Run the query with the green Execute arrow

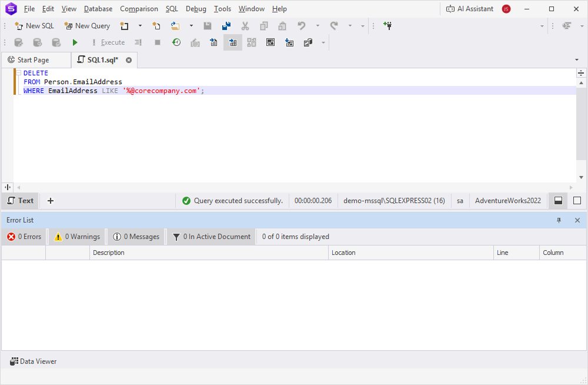75,42
